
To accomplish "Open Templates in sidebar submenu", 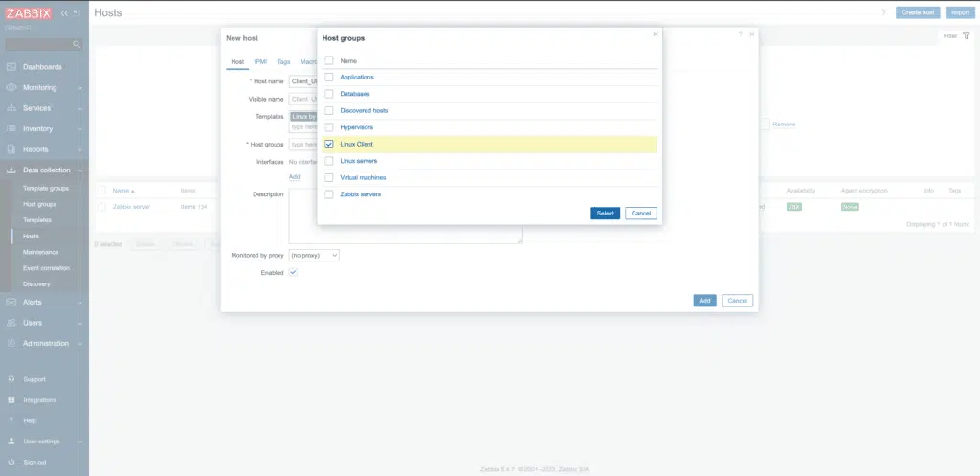I will click(37, 220).
